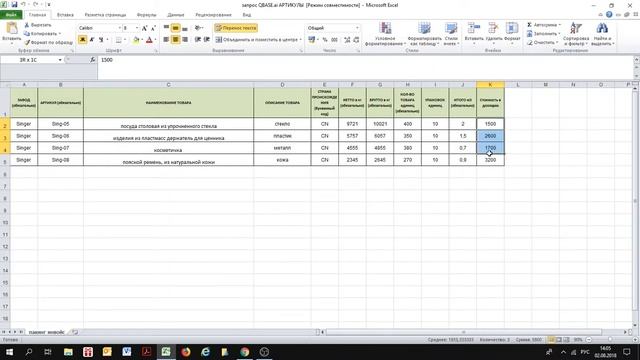The width and height of the screenshot is (640, 360).
Task: Click Insert cells (Вставить) in Cells group
Action: coord(474,33)
